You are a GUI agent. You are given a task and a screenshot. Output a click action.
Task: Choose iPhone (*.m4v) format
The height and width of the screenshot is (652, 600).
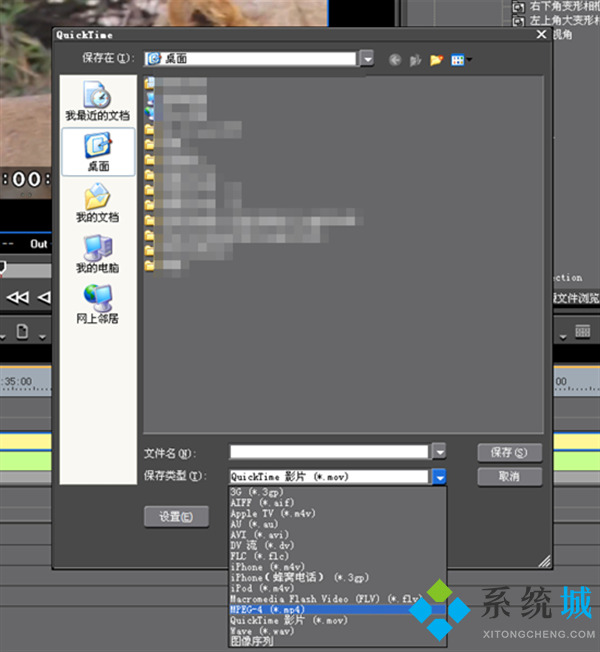(338, 567)
